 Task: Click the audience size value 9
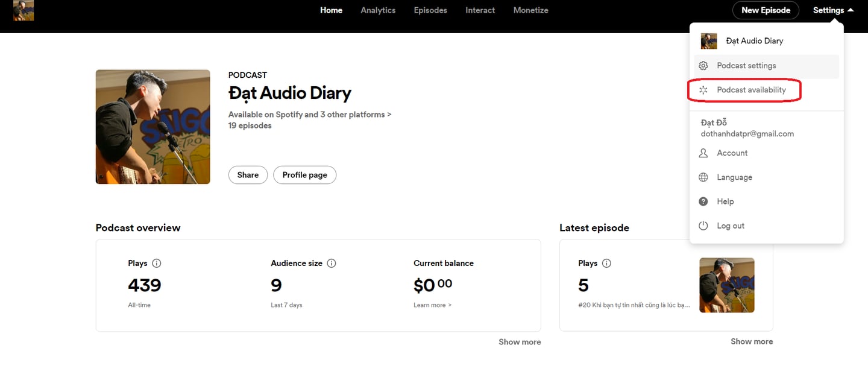276,285
